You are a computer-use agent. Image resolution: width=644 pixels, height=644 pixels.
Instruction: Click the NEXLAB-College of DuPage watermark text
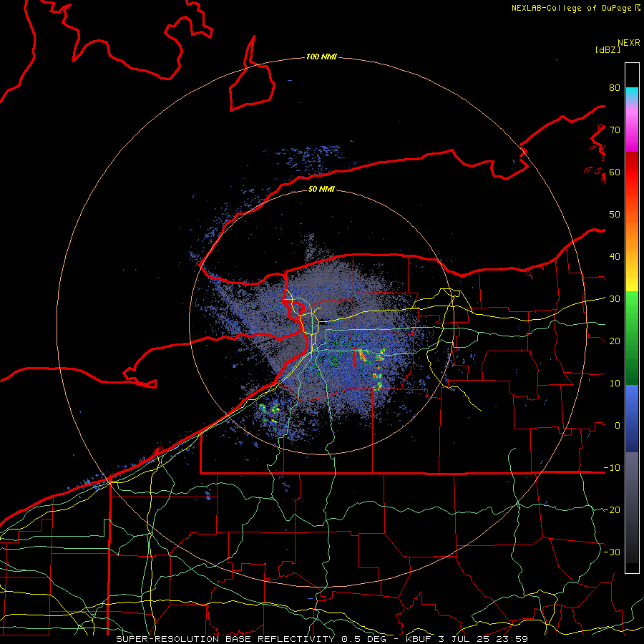pyautogui.click(x=575, y=8)
